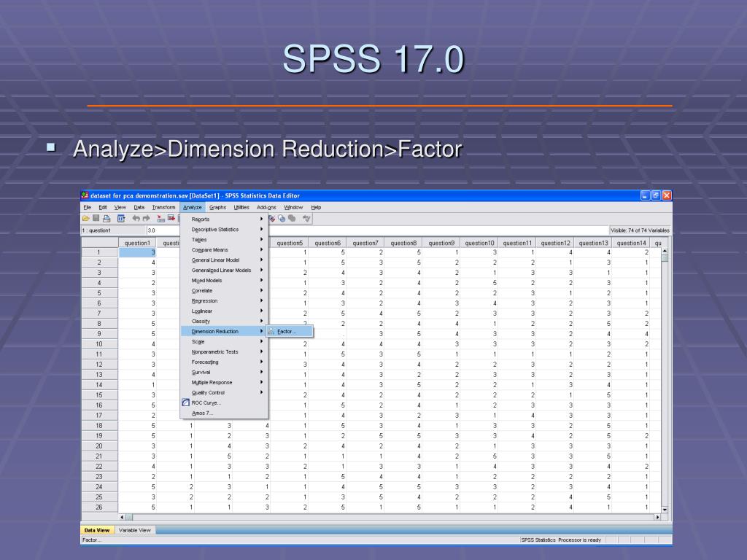Open the Graphs menu
747x560 pixels.
pos(217,207)
